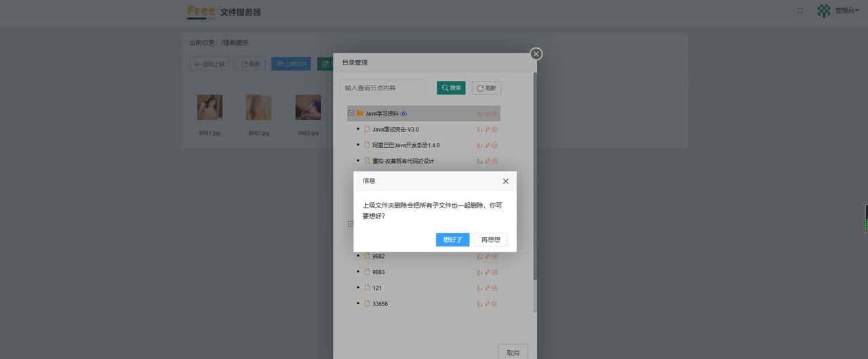Viewport: 868px width, 359px height.
Task: Click the sort icon for Java面试突击-V3.0
Action: point(479,129)
